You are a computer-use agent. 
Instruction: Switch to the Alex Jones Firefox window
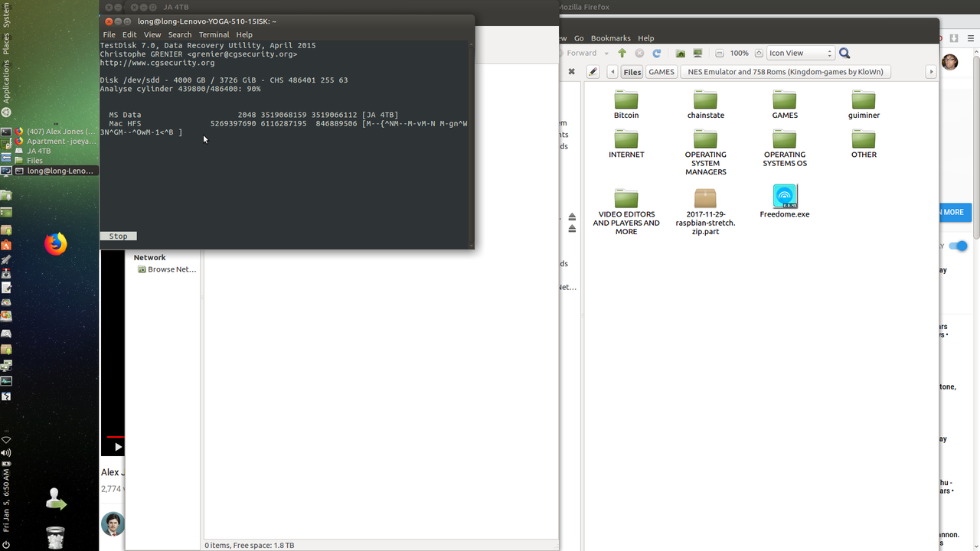coord(55,132)
